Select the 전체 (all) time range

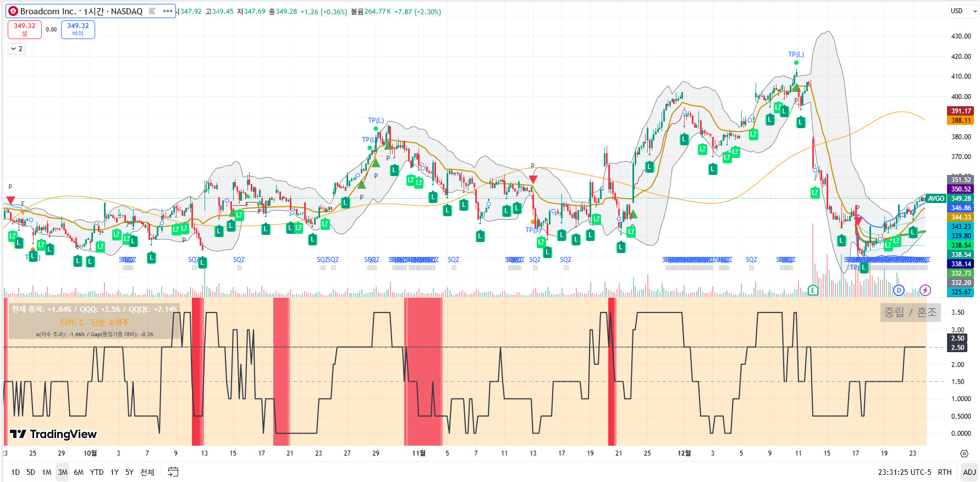coord(147,472)
